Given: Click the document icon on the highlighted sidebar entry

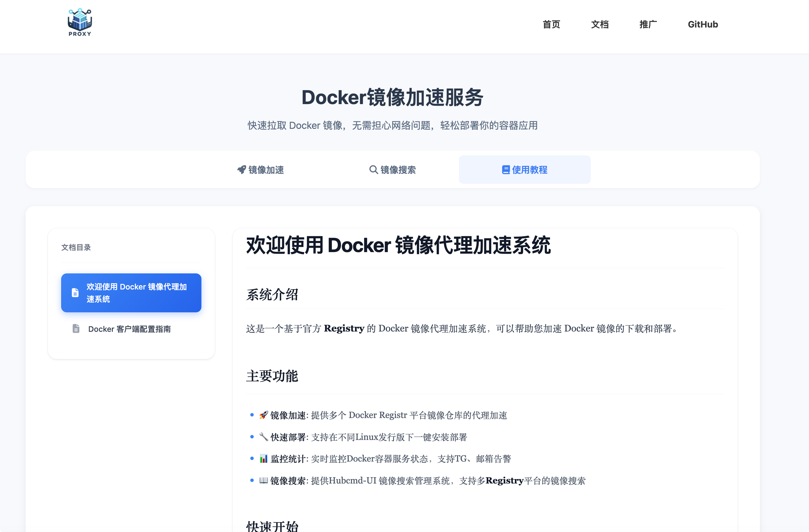Looking at the screenshot, I should point(75,293).
